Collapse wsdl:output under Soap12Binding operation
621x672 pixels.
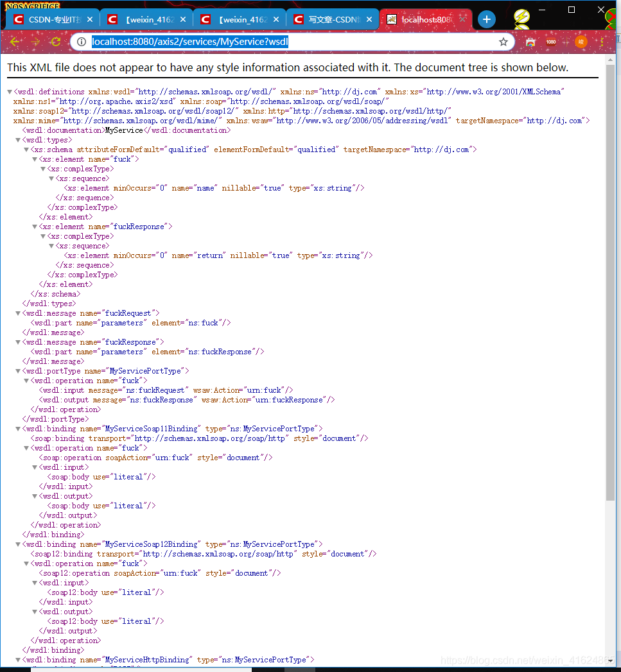pyautogui.click(x=35, y=612)
